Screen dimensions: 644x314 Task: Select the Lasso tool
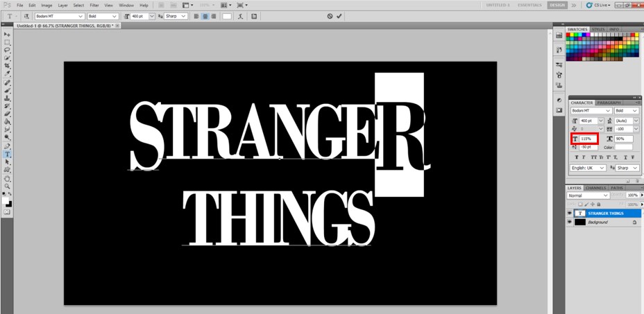click(x=7, y=50)
